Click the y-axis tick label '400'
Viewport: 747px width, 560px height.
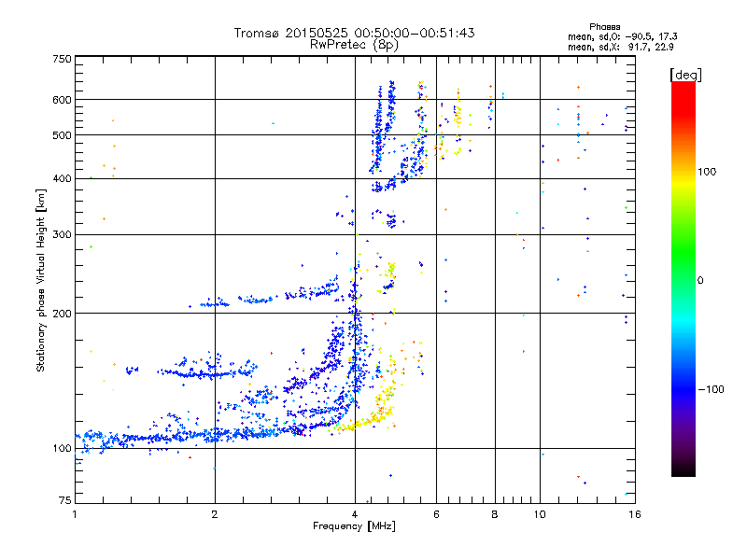pyautogui.click(x=62, y=178)
